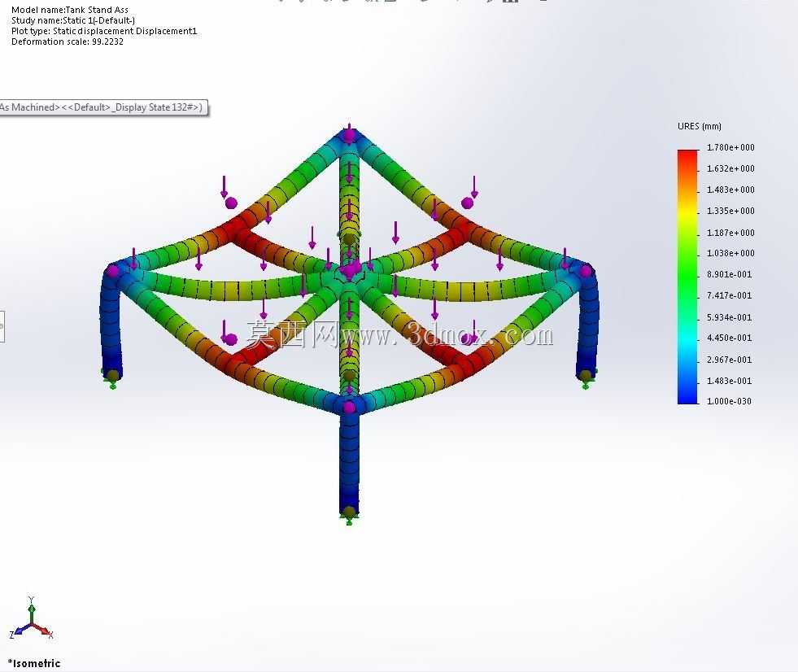Select the 5.934e-001 legend value

tap(730, 317)
